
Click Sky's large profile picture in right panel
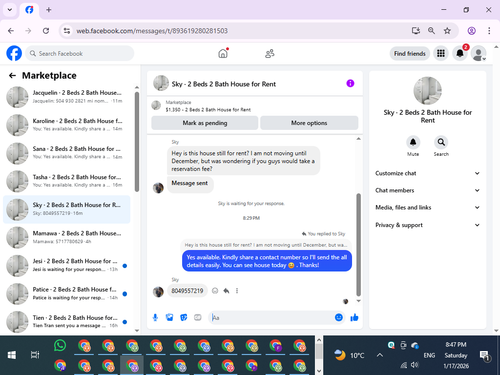(x=428, y=90)
